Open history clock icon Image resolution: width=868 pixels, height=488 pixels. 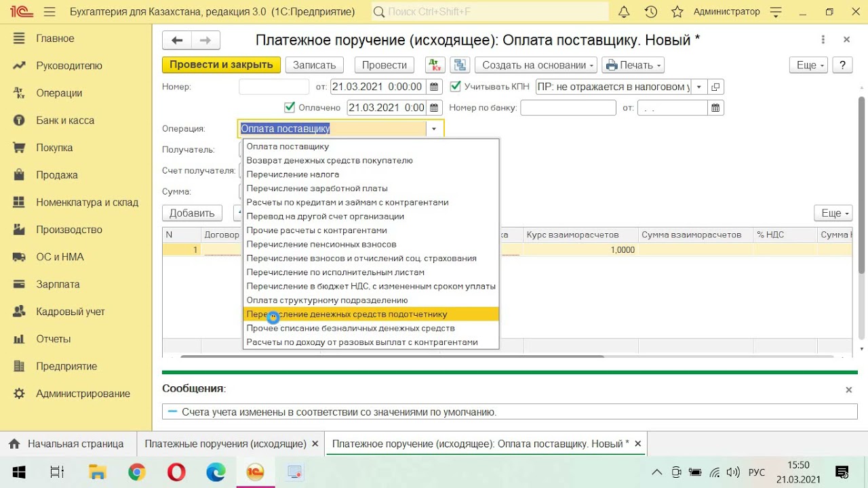coord(650,12)
